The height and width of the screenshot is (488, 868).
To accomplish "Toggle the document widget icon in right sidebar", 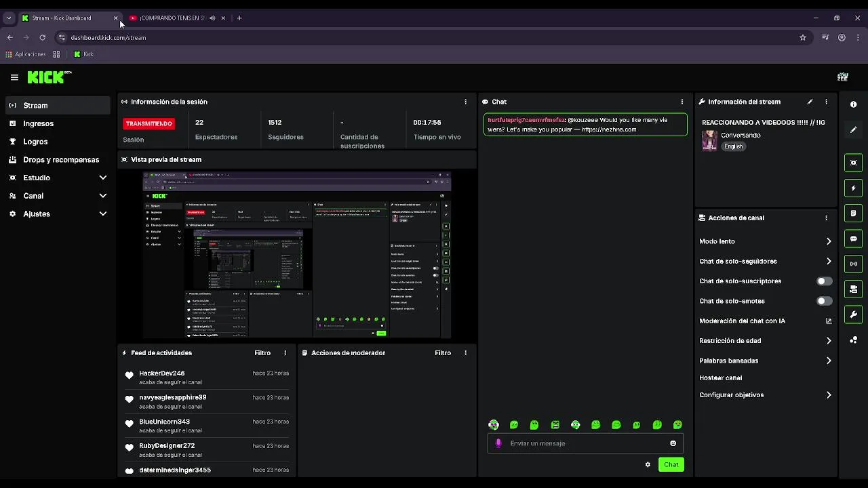I will pyautogui.click(x=854, y=213).
